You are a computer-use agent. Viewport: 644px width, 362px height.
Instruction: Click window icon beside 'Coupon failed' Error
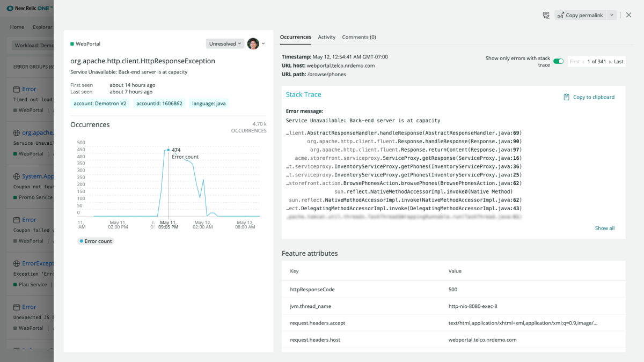coord(17,220)
